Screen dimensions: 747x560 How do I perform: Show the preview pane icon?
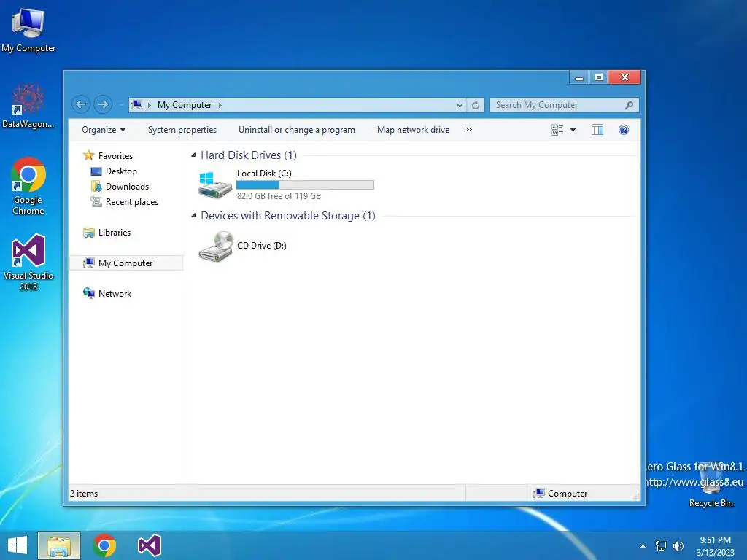point(597,130)
